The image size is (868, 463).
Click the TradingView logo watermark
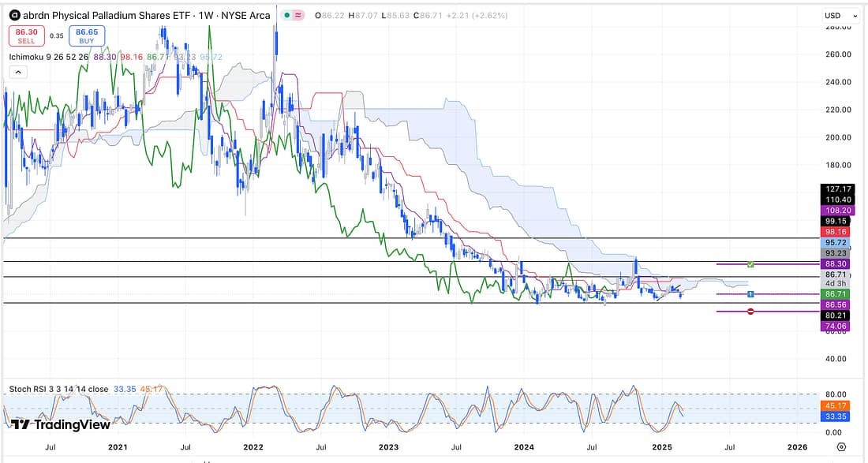[61, 424]
